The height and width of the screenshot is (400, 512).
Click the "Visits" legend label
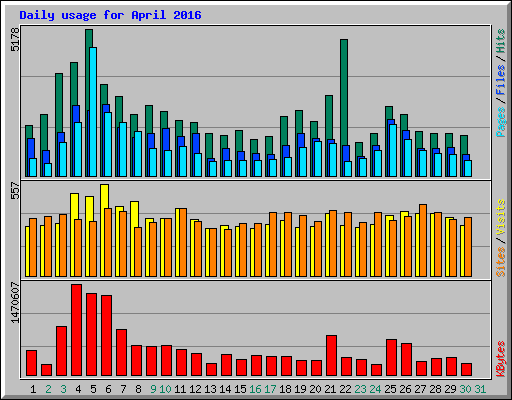[x=501, y=217]
